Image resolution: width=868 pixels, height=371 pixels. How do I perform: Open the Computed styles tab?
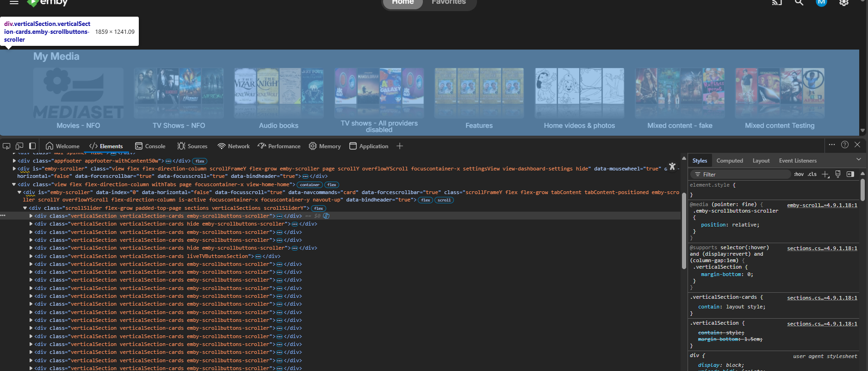coord(730,161)
